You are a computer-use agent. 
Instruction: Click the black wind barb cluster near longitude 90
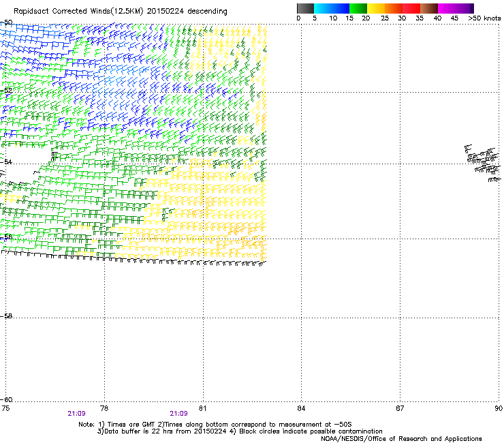483,163
